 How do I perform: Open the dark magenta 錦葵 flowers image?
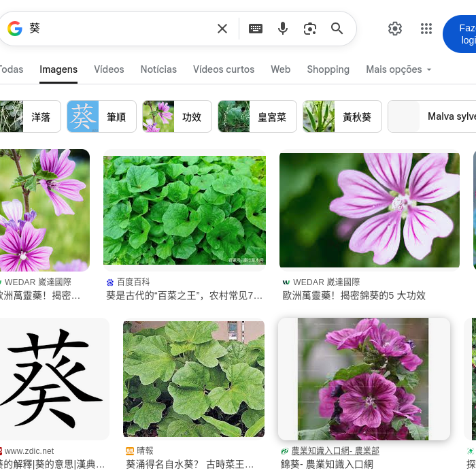click(364, 379)
